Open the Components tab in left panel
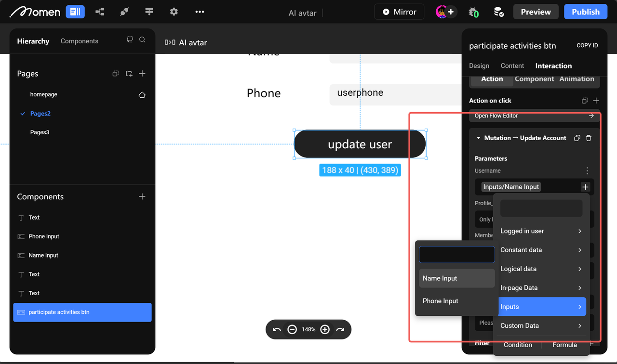 [x=79, y=41]
